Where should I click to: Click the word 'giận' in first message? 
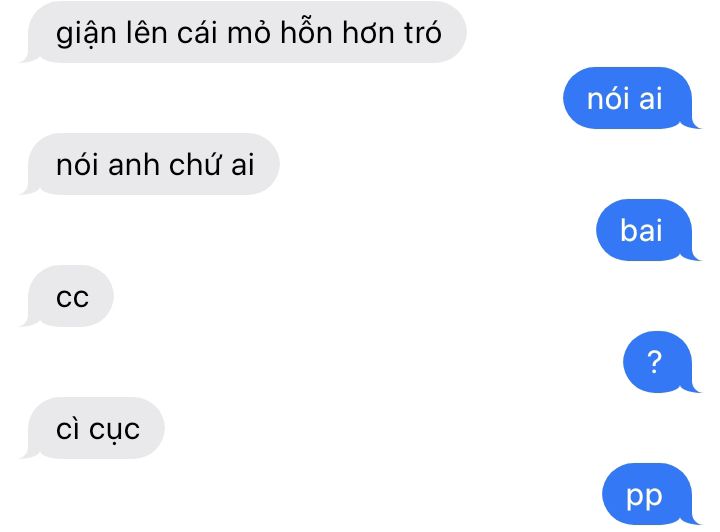(x=86, y=34)
